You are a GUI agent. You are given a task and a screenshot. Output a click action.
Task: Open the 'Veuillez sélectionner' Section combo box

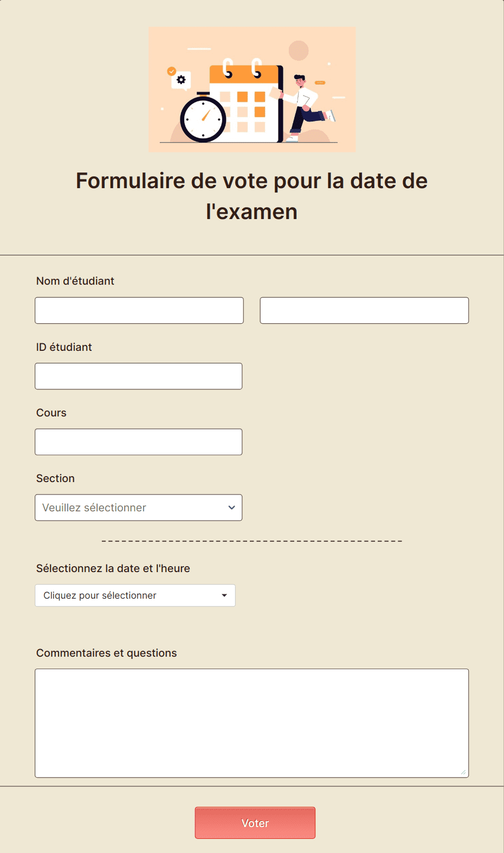click(138, 508)
